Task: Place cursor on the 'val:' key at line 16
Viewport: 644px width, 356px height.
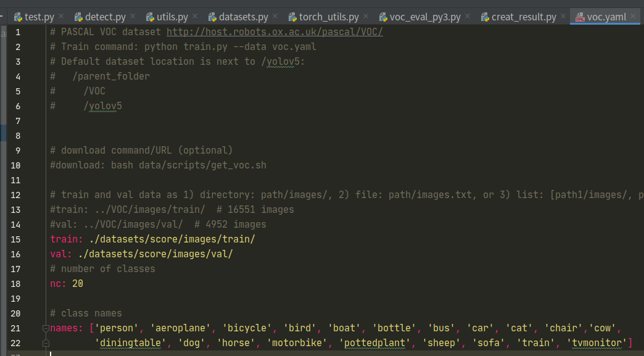Action: tap(61, 254)
